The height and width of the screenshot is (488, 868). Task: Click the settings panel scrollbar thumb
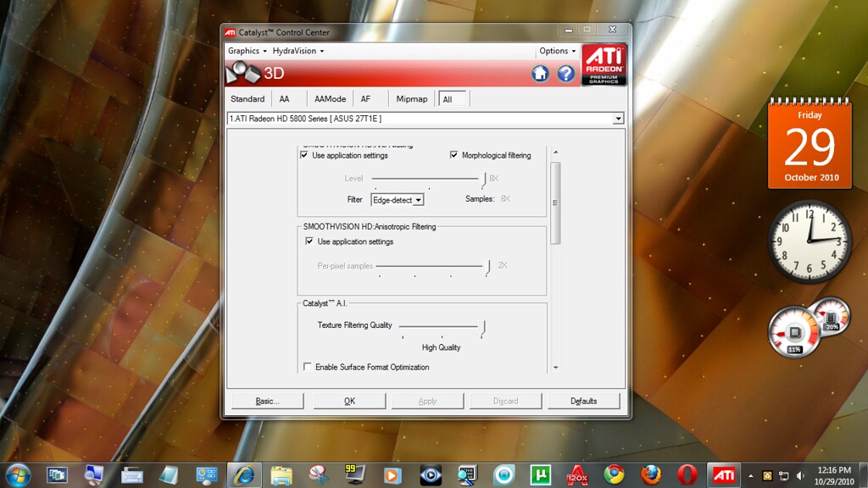point(556,203)
